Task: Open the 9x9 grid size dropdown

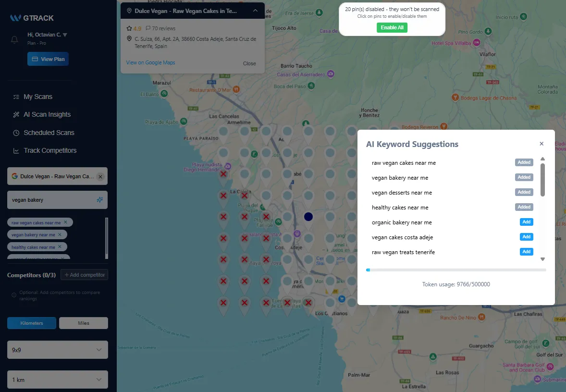Action: pyautogui.click(x=57, y=350)
